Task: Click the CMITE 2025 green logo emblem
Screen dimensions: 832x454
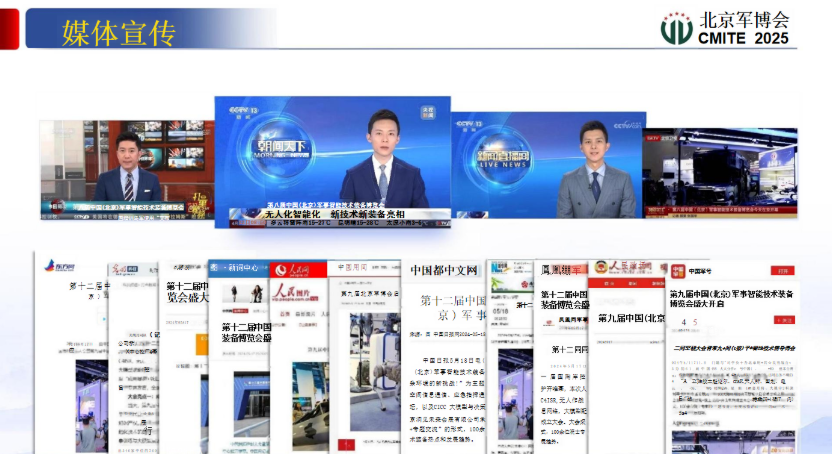Action: tap(675, 28)
